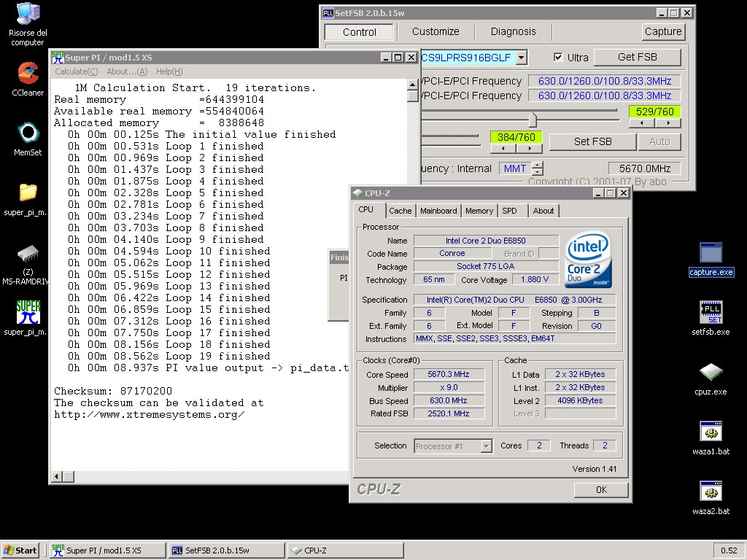Viewport: 747px width, 560px height.
Task: Switch to SetFSB Diagnosis tab
Action: (x=513, y=31)
